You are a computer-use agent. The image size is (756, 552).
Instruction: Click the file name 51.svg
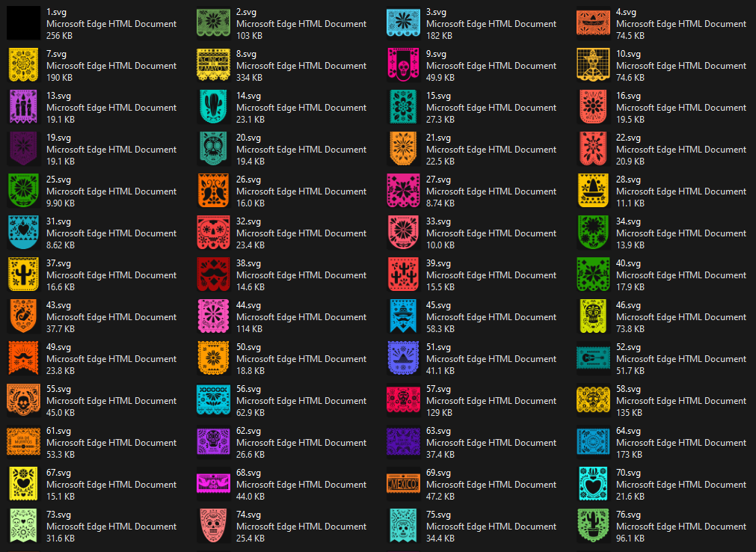438,348
